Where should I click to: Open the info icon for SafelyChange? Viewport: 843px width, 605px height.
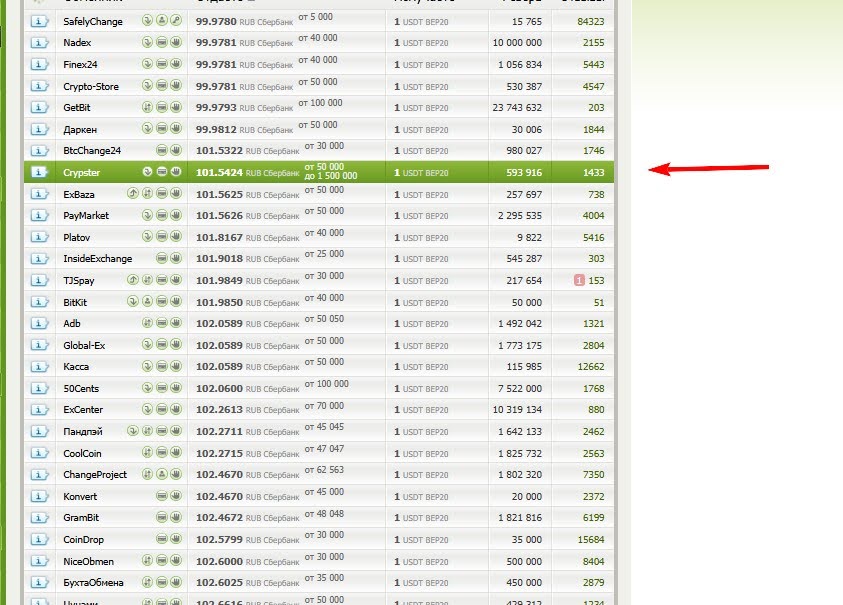coord(39,22)
